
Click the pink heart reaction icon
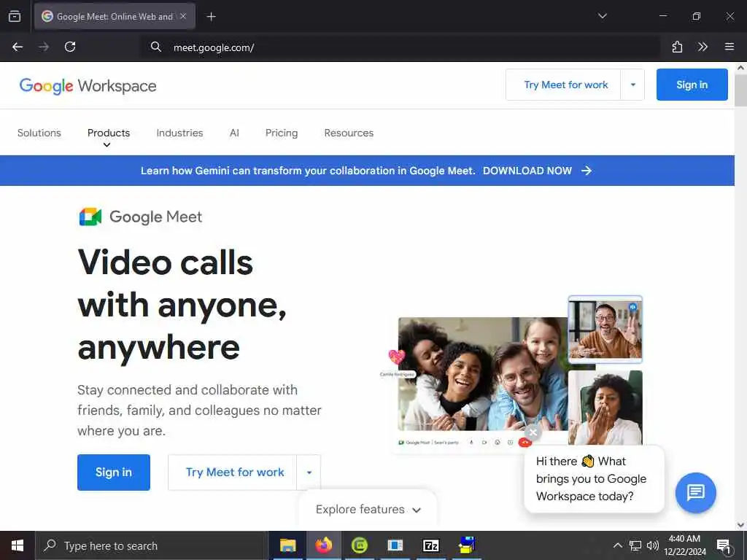396,357
